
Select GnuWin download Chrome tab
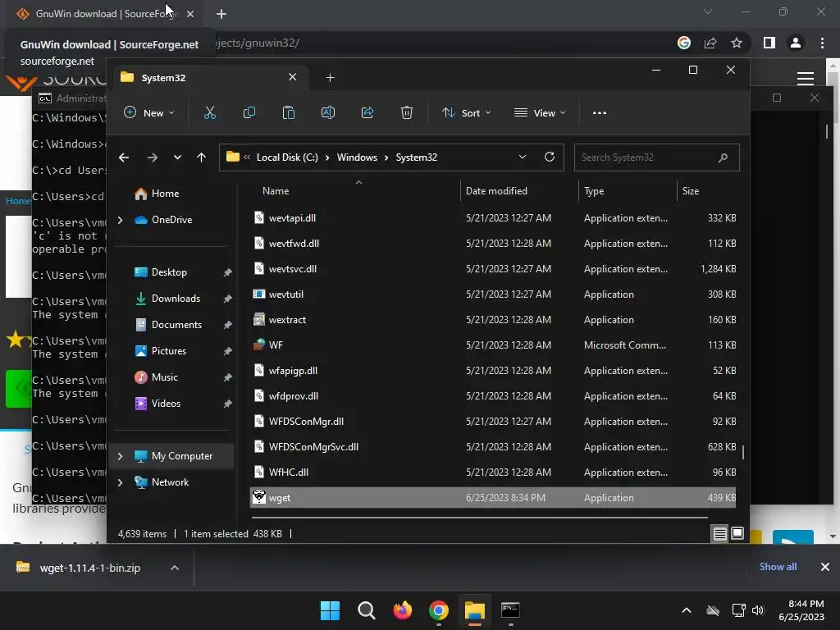click(104, 14)
